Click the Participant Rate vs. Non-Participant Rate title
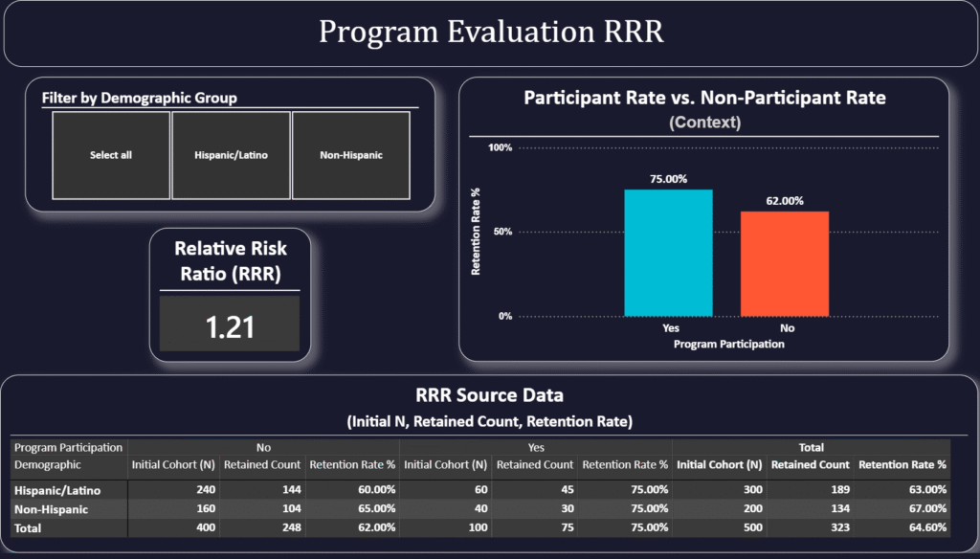This screenshot has height=559, width=980. pyautogui.click(x=704, y=97)
